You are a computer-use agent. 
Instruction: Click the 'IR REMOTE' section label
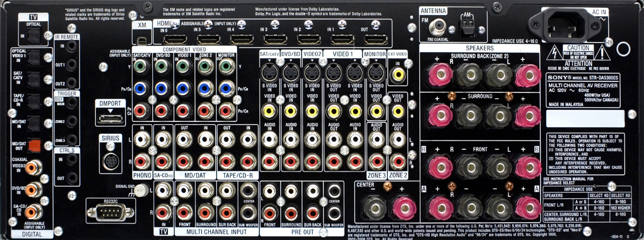[67, 37]
